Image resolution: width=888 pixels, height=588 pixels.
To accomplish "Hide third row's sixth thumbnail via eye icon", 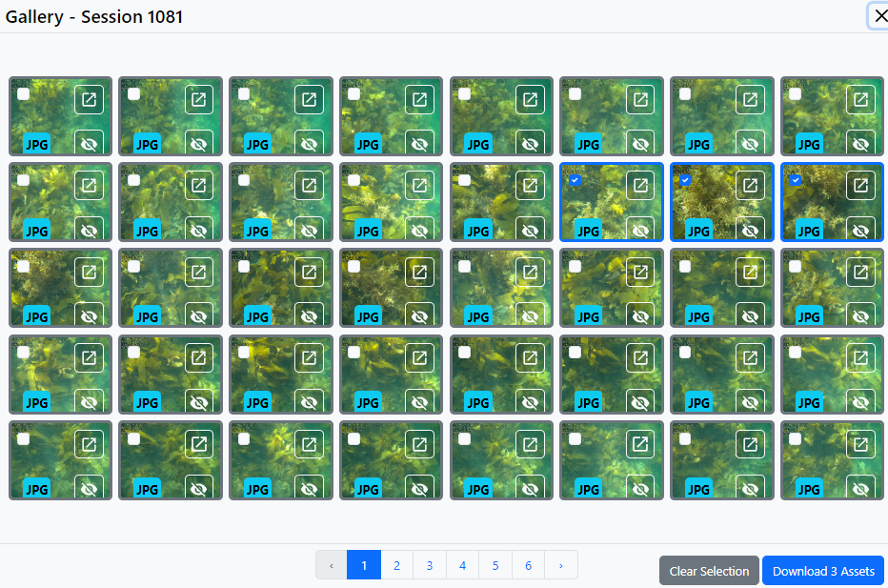I will 640,315.
